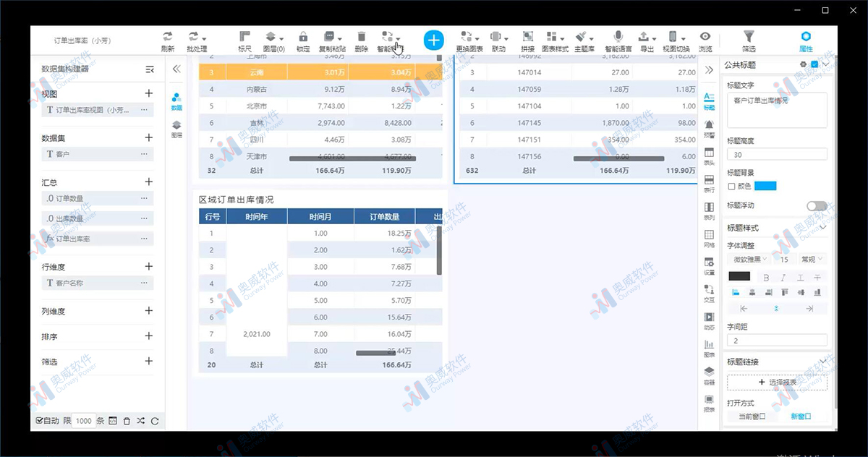
Task: Open the 标题 property tab
Action: 710,101
